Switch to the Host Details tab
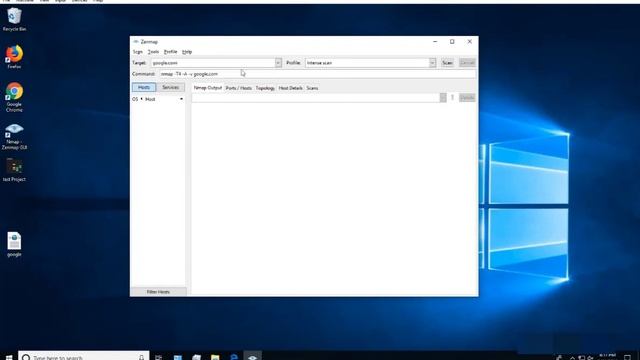This screenshot has width=640, height=360. 291,88
